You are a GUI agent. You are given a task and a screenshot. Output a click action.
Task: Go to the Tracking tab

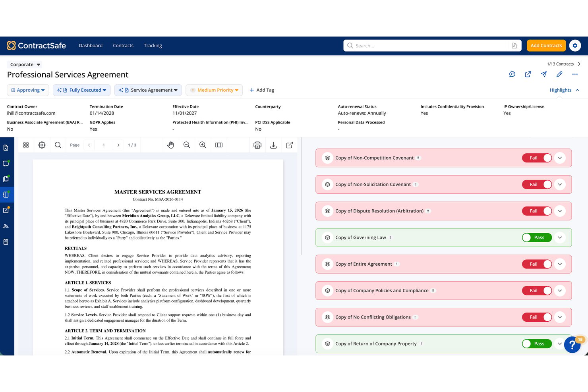(153, 46)
